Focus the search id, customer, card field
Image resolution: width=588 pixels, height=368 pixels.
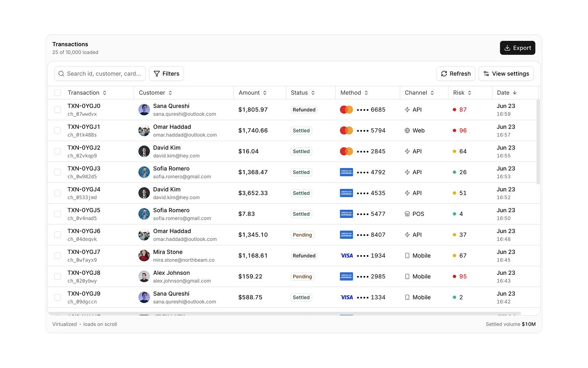pyautogui.click(x=100, y=74)
